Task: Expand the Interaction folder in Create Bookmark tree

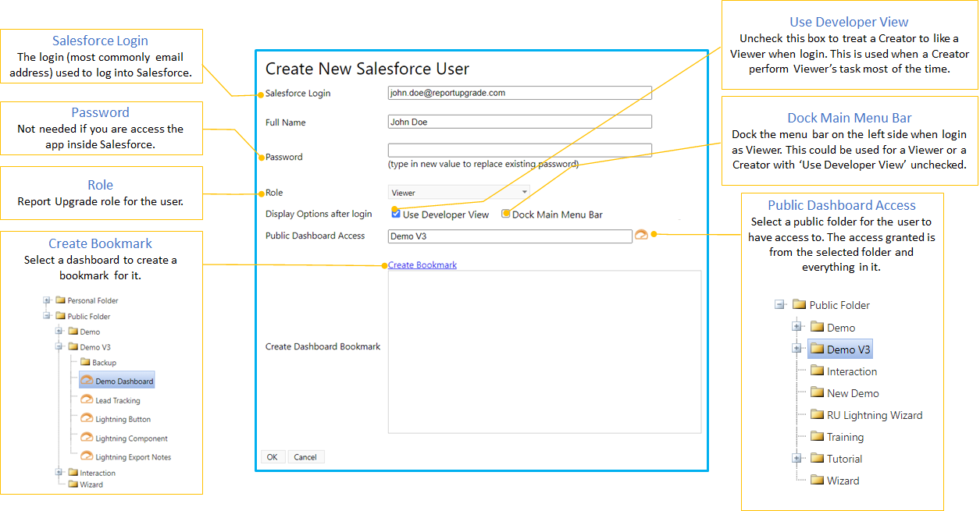Action: pyautogui.click(x=59, y=472)
